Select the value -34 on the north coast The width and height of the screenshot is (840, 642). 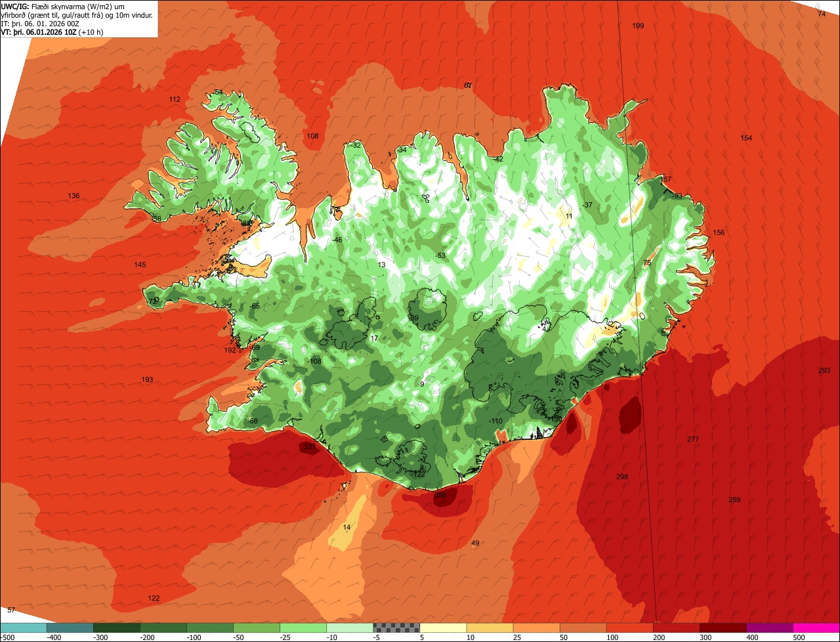coord(402,150)
